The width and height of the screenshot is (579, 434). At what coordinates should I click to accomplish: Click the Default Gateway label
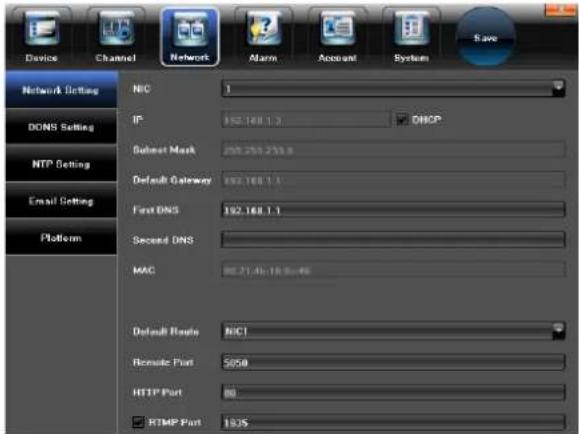(172, 180)
